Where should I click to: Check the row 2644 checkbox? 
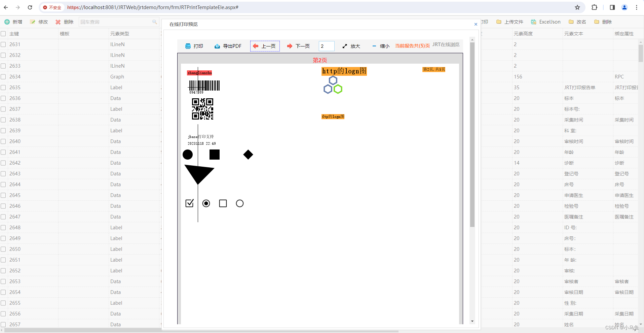point(3,185)
